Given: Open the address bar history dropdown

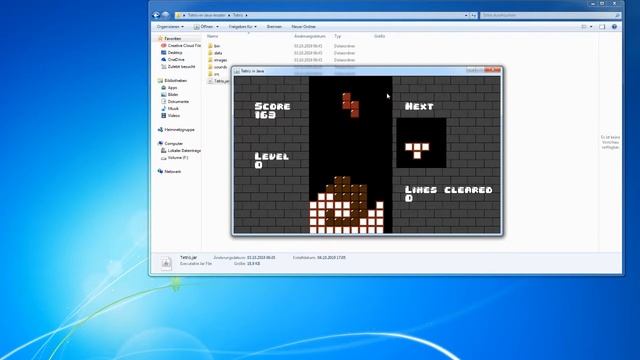Looking at the screenshot, I should click(x=466, y=15).
